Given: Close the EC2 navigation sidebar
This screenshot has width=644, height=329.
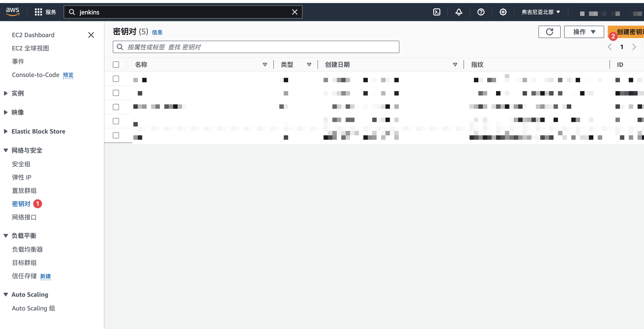Looking at the screenshot, I should coord(91,35).
